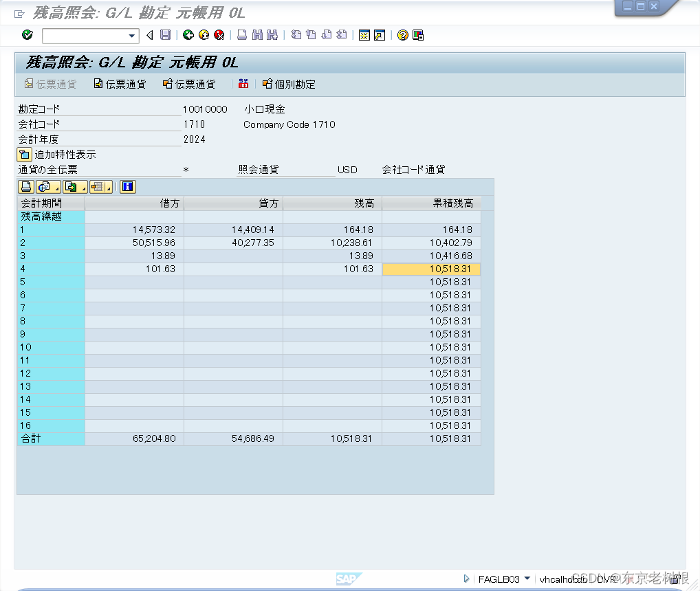Click the 残高 column header
Screen dimensions: 700x591
[333, 203]
